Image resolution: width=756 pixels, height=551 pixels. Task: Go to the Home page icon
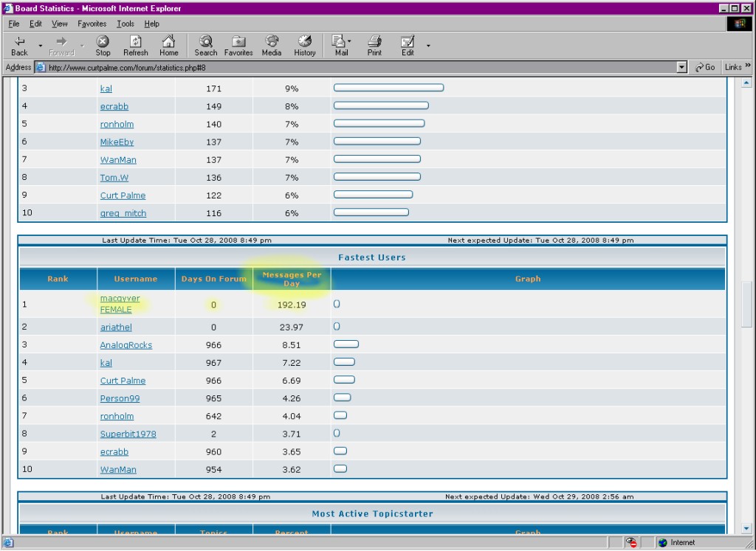coord(169,46)
